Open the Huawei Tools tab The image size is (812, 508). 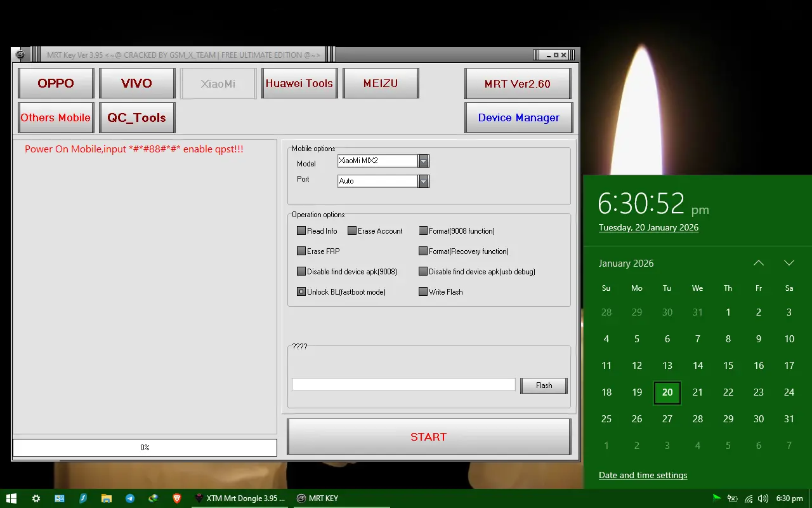pos(299,83)
